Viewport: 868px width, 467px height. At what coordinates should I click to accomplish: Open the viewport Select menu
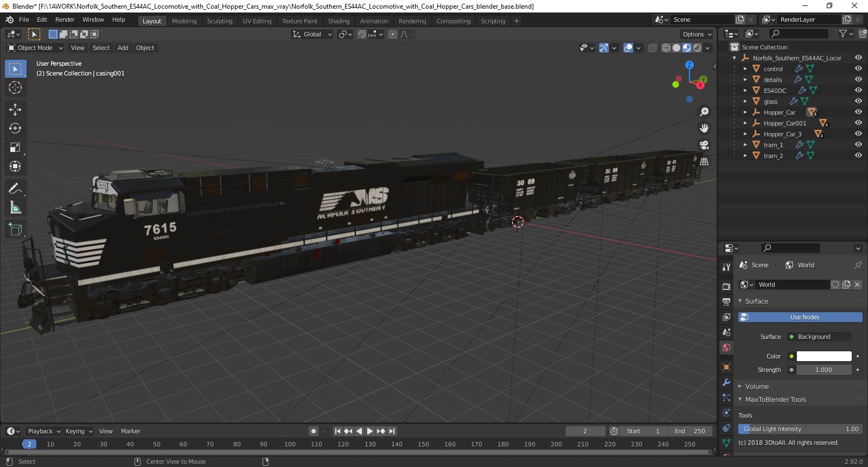(x=101, y=48)
